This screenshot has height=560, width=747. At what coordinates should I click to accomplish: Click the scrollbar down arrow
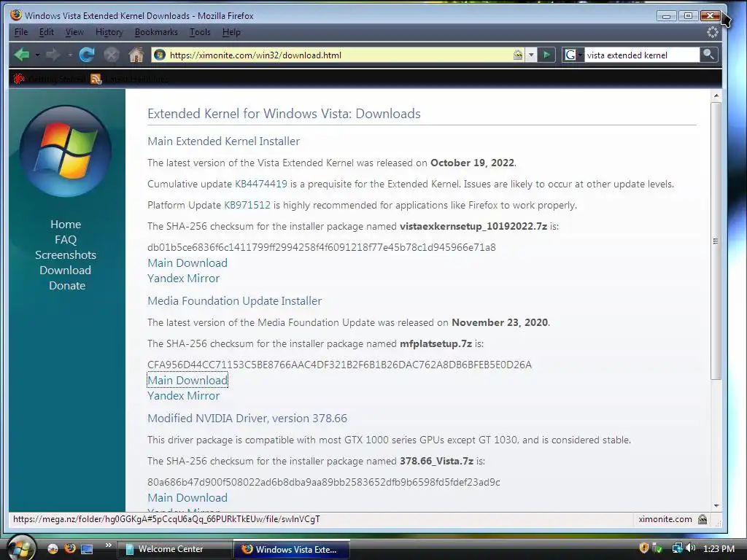click(716, 506)
